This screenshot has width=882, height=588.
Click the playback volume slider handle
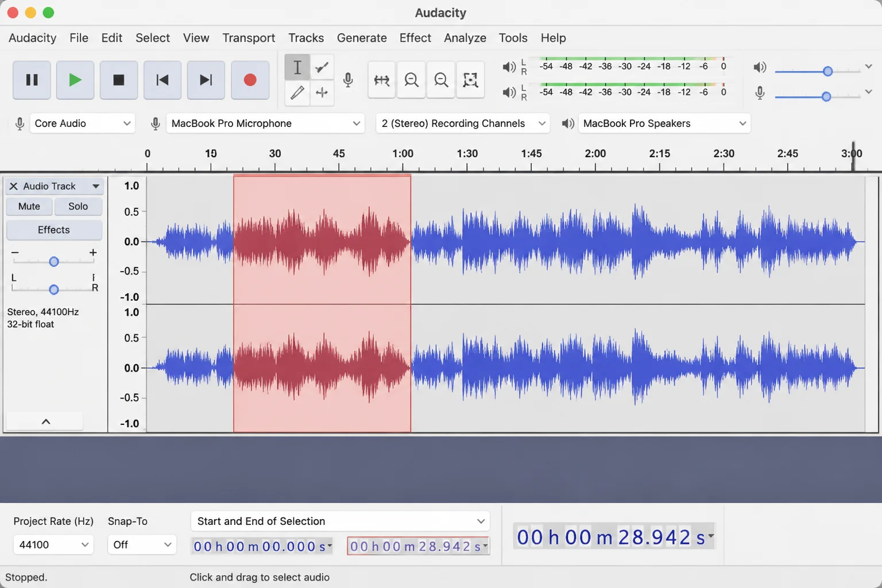click(827, 71)
